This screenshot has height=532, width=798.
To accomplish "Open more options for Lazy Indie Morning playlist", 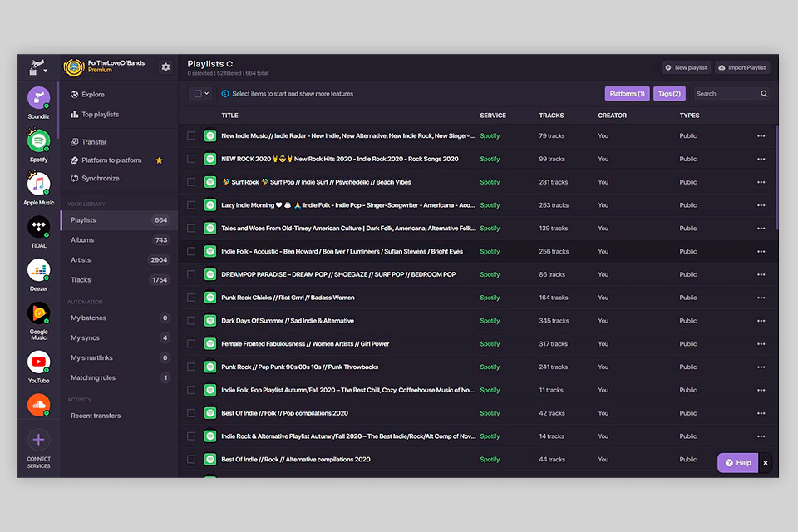I will click(761, 205).
